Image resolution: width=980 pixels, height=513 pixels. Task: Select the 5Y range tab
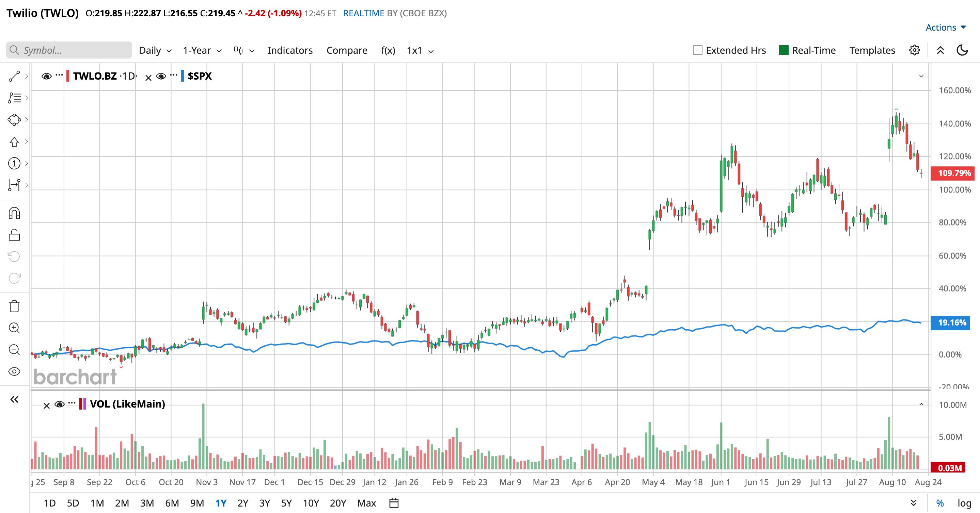286,503
